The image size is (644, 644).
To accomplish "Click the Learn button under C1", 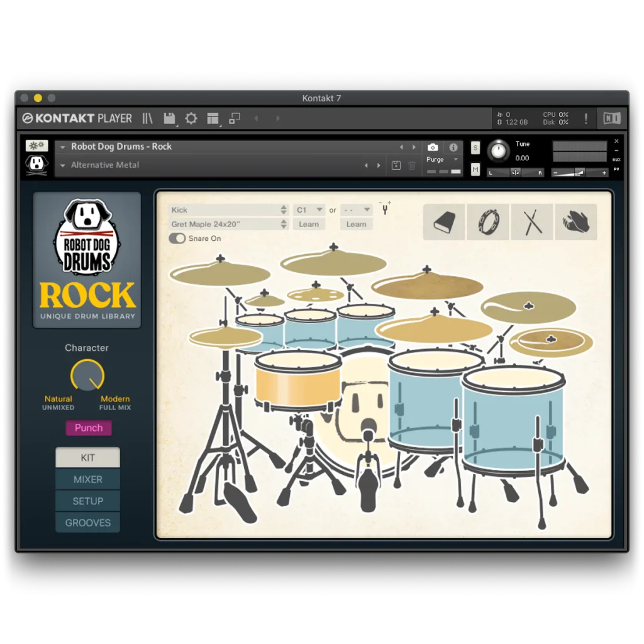I will [309, 225].
